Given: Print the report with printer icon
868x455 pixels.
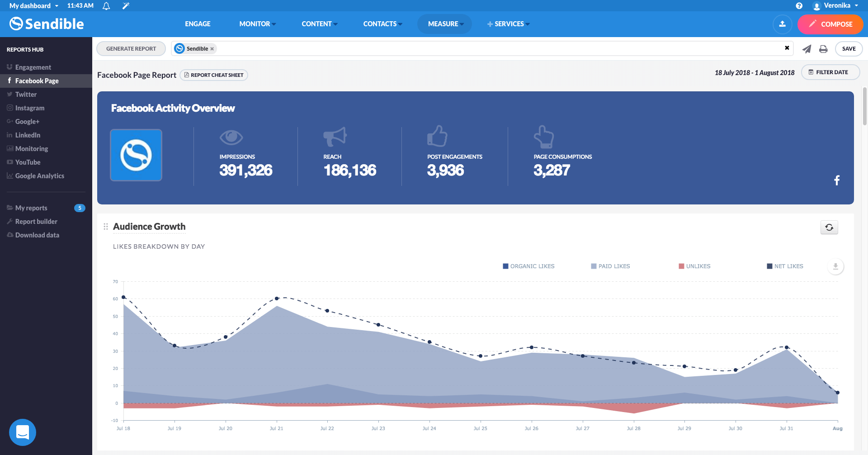Looking at the screenshot, I should coord(823,49).
